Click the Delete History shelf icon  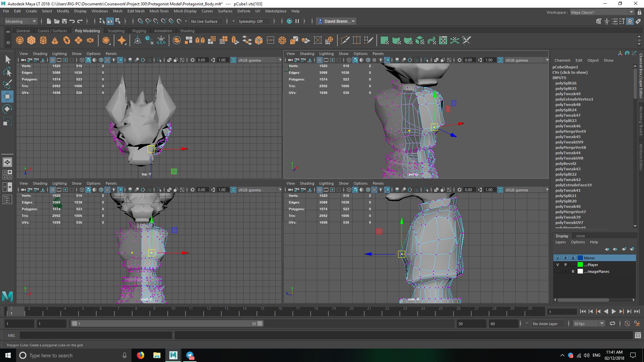(149, 41)
